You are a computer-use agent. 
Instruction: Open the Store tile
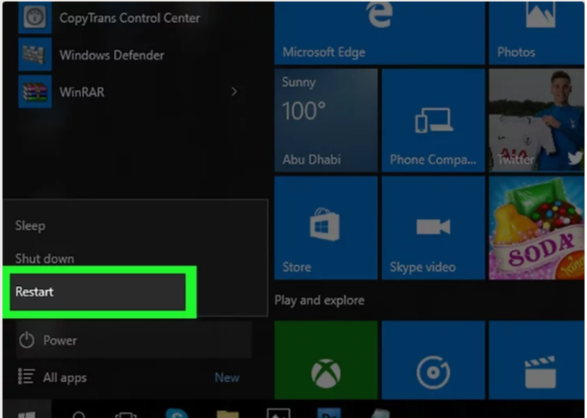pyautogui.click(x=326, y=228)
